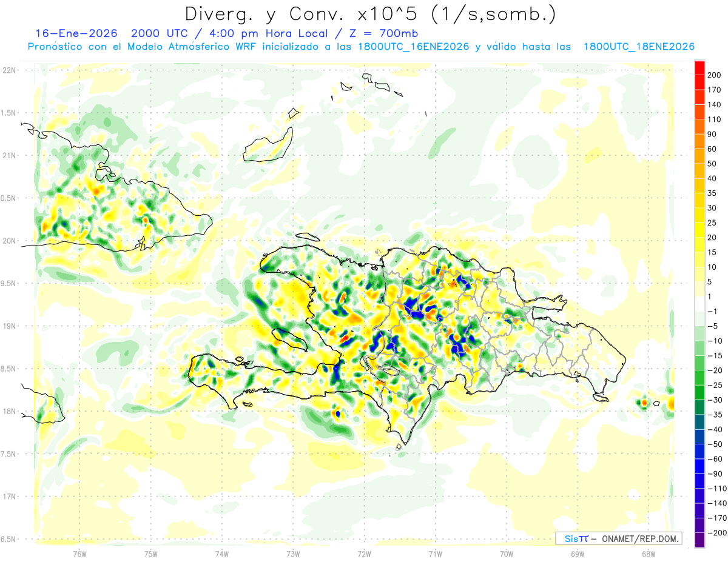Click the legend value '-5'
Viewport: 728px width, 562px height.
[x=713, y=326]
